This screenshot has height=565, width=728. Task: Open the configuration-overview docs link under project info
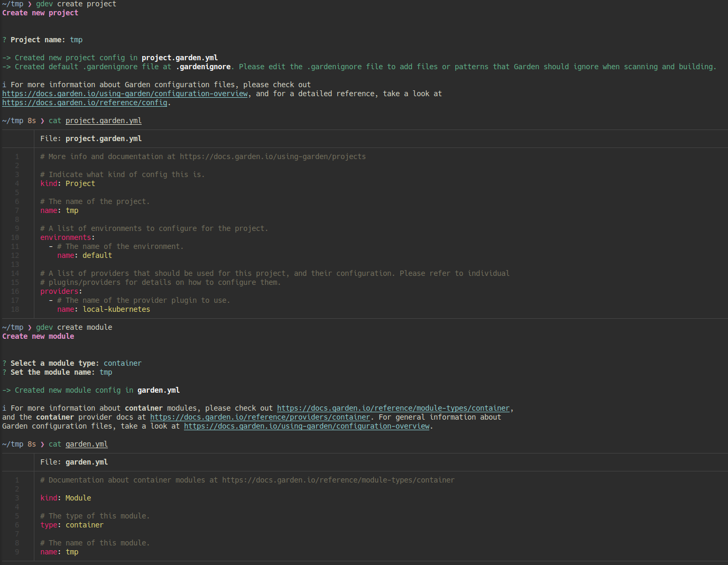click(x=125, y=94)
